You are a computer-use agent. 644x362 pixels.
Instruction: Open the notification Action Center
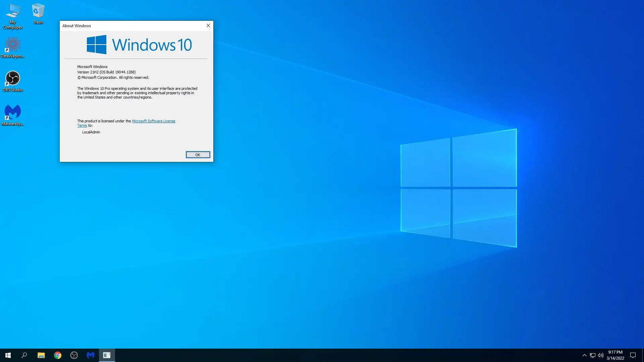[x=633, y=355]
